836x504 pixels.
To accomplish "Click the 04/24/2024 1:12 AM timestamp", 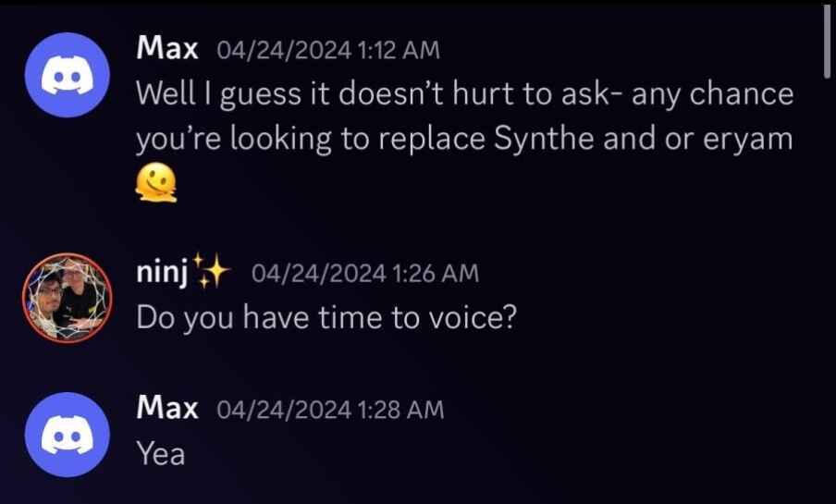I will pos(328,51).
